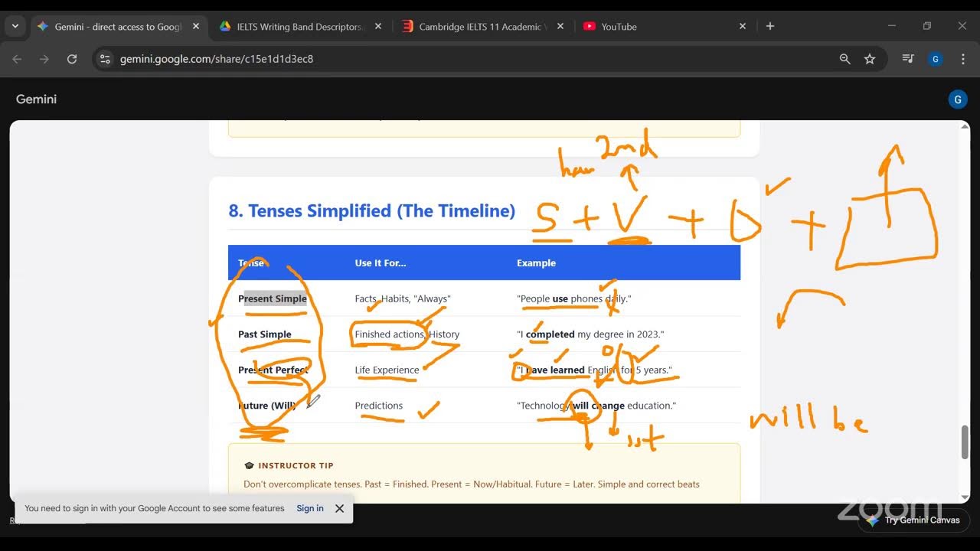Click the Life Experience cell
This screenshot has width=980, height=551.
pos(387,370)
